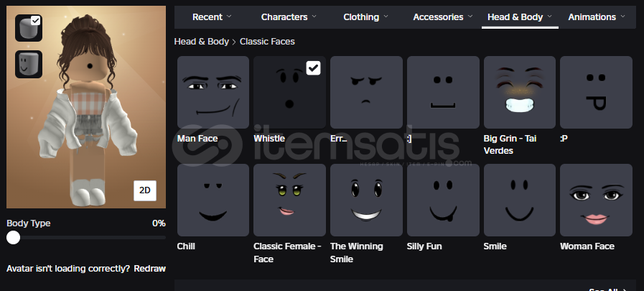This screenshot has width=644, height=291.
Task: Expand the Head & Body dropdown arrow
Action: tap(549, 17)
